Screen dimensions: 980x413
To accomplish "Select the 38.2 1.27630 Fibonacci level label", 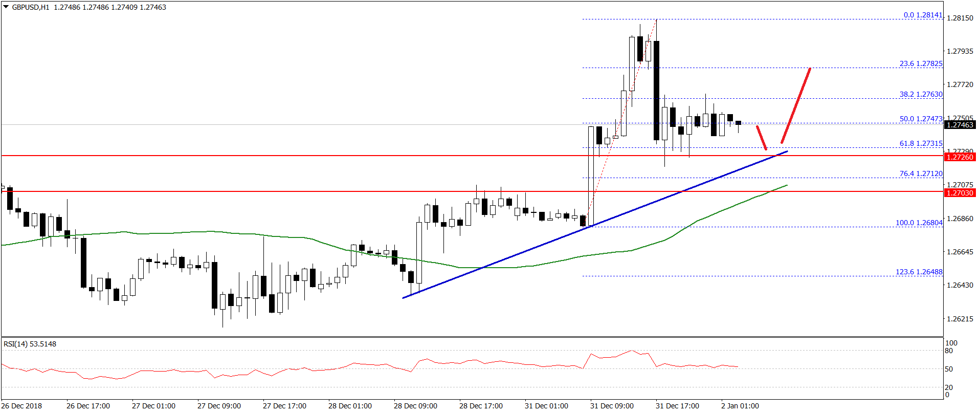I will [921, 94].
